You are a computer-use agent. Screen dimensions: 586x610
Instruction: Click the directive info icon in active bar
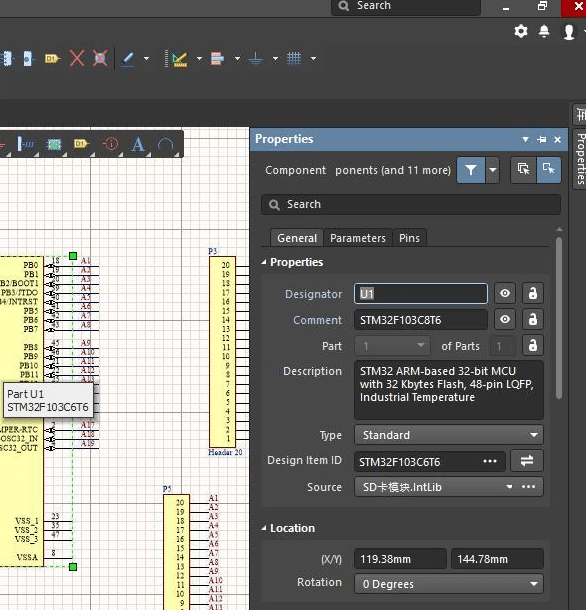click(111, 144)
